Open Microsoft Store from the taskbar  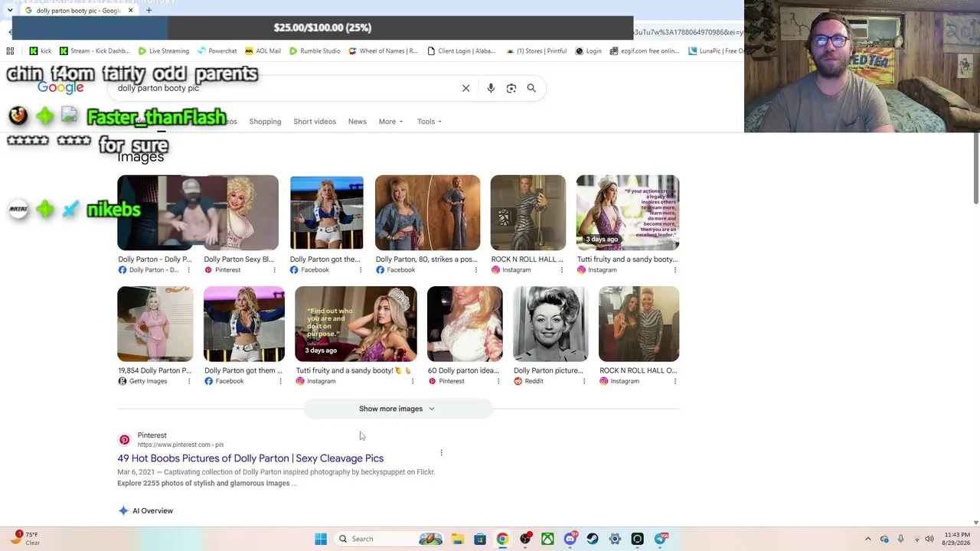(480, 539)
